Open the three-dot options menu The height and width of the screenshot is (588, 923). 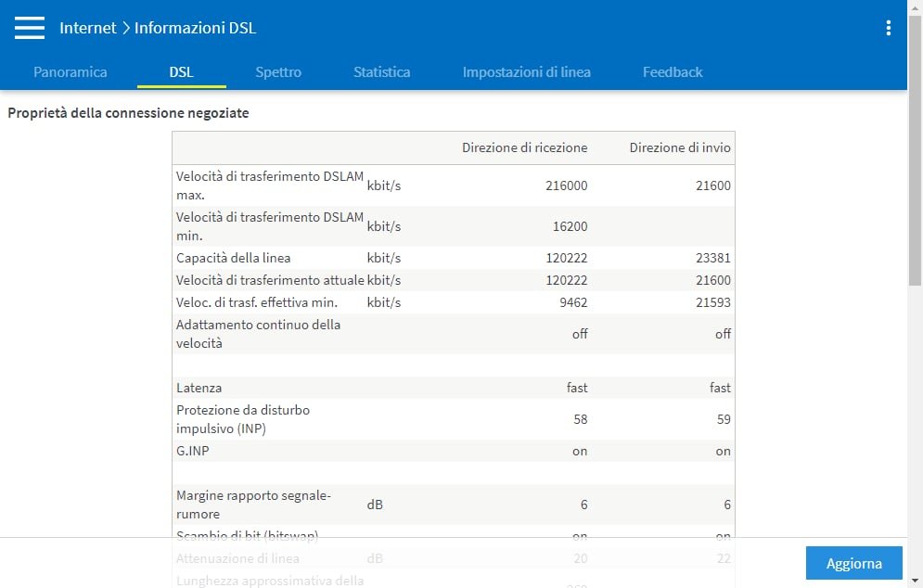click(x=889, y=28)
